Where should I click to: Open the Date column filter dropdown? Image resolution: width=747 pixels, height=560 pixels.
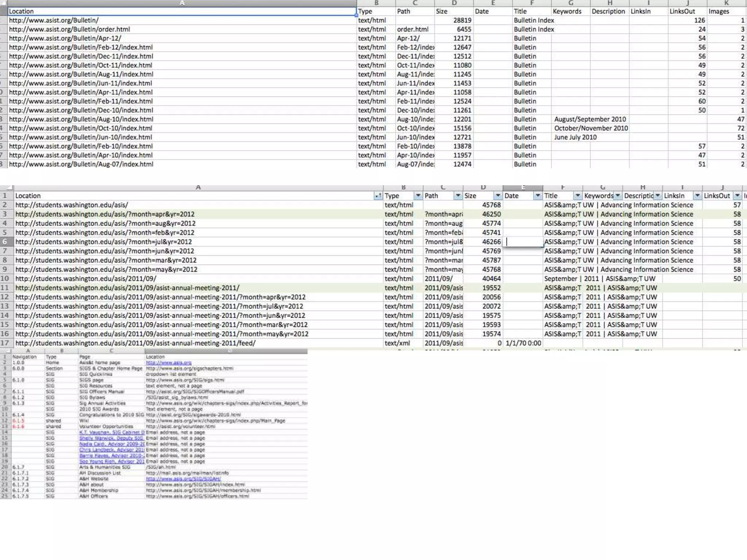(538, 196)
